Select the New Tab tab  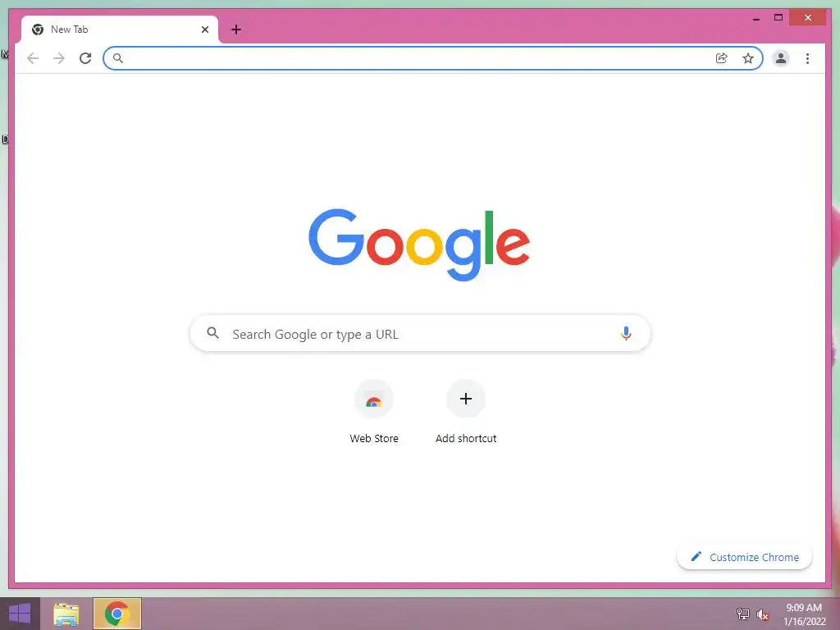120,30
